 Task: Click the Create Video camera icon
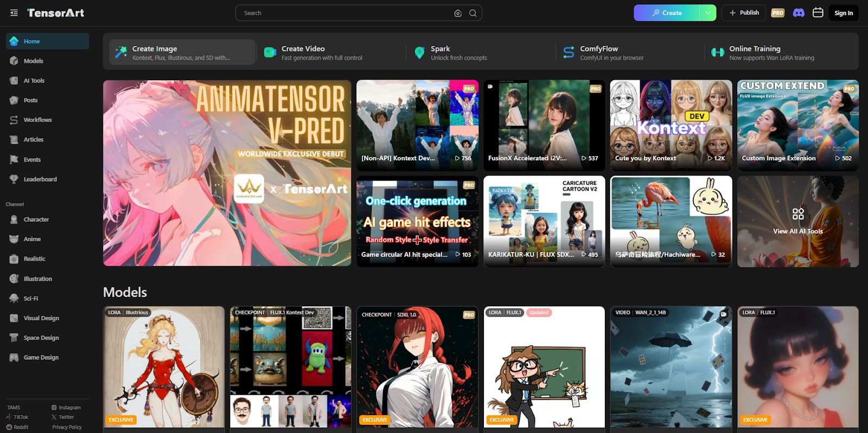point(270,52)
